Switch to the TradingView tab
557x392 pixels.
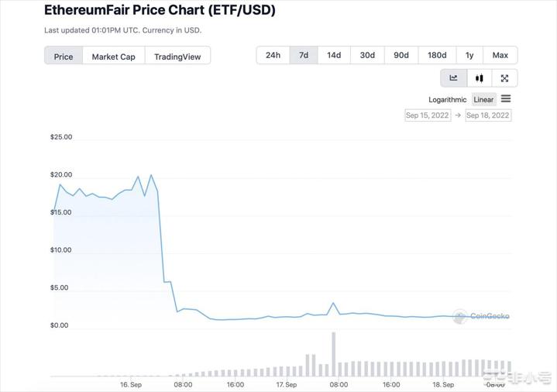click(177, 57)
